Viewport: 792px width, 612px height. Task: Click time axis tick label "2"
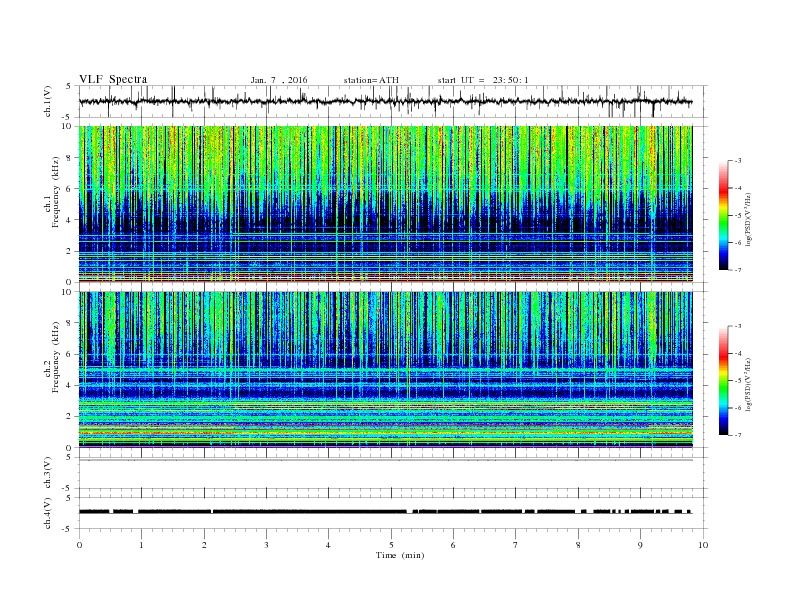(204, 545)
